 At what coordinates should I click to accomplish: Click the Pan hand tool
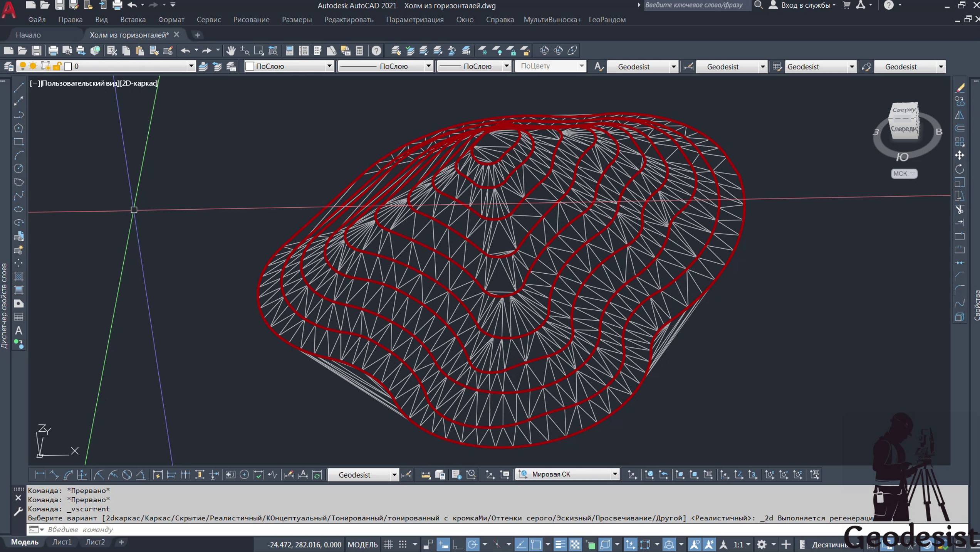[x=231, y=50]
